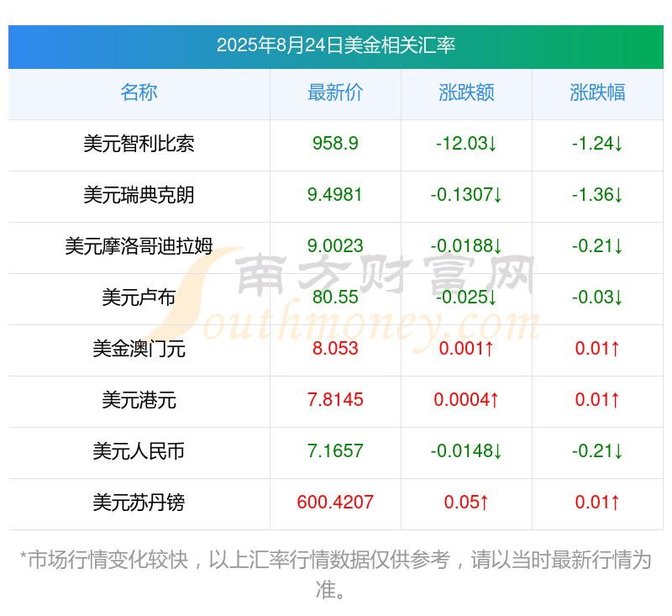Screen dimensions: 672x616
Task: Click 美元港元 percent change 0.01↑
Action: click(597, 400)
